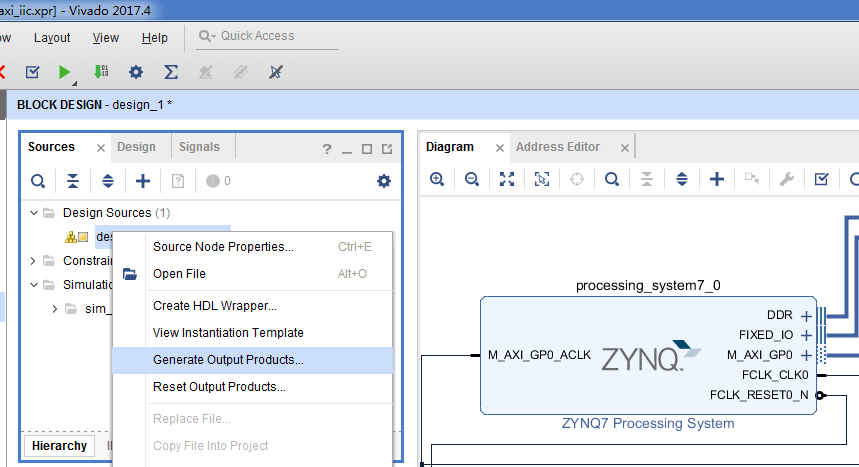Validate design in Diagram toolbar
Viewport: 859px width, 467px height.
822,179
